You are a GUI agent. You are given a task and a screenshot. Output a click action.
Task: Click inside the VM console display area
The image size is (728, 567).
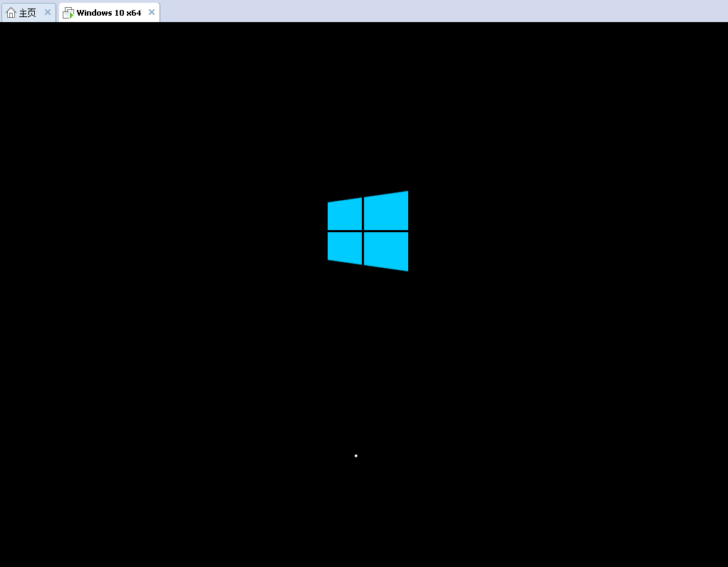(364, 356)
